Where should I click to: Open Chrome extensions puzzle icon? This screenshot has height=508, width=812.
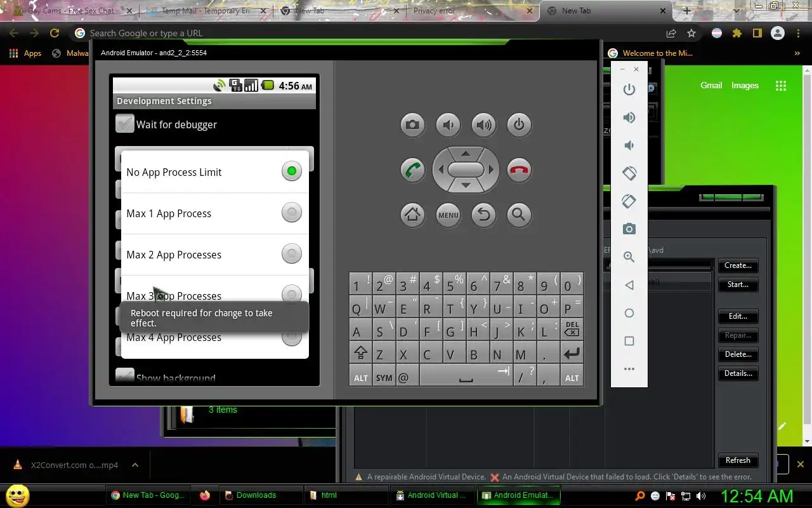click(x=737, y=33)
